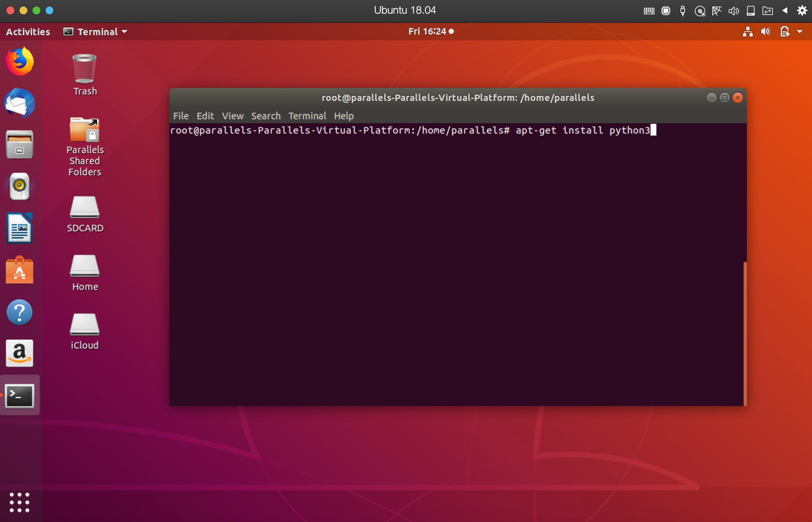The height and width of the screenshot is (522, 812).
Task: Open the Files manager in the dock
Action: (x=20, y=145)
